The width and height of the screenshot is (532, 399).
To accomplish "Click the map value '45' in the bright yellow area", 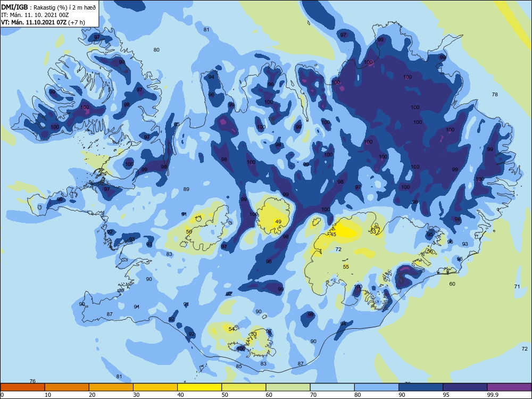I will tap(333, 235).
